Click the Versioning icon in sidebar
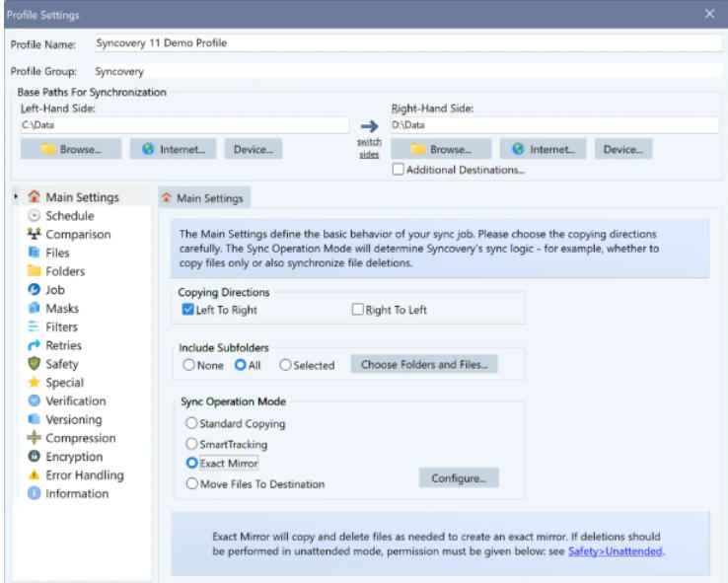The height and width of the screenshot is (583, 728). 34,419
